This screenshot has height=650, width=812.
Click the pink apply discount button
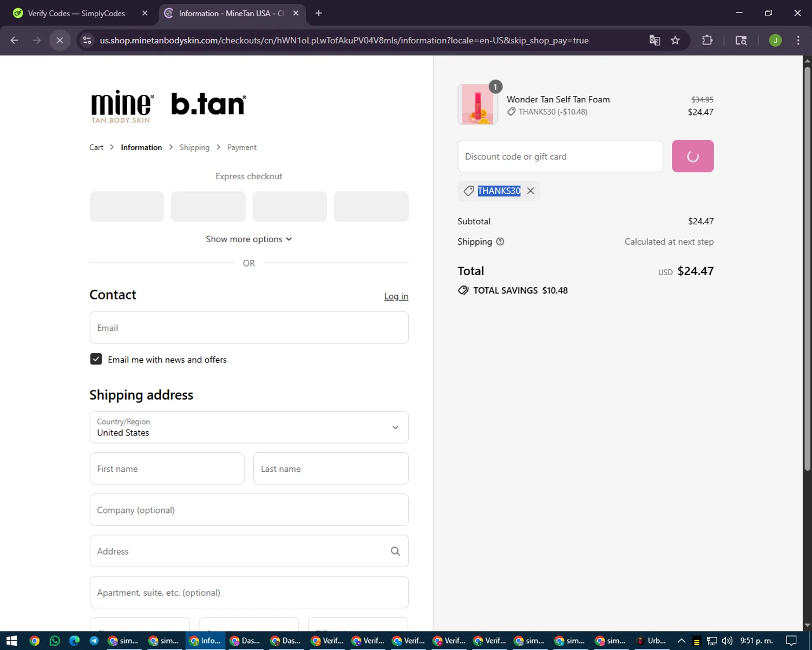(693, 156)
